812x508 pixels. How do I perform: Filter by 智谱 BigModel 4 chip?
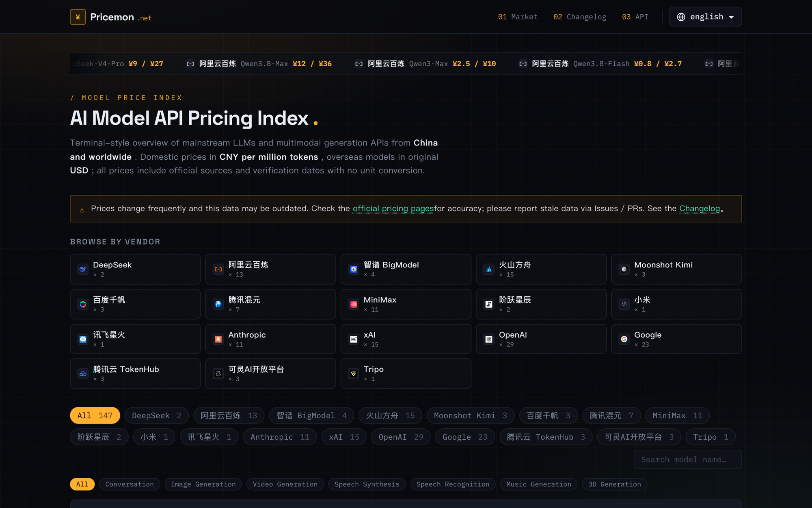pyautogui.click(x=311, y=415)
